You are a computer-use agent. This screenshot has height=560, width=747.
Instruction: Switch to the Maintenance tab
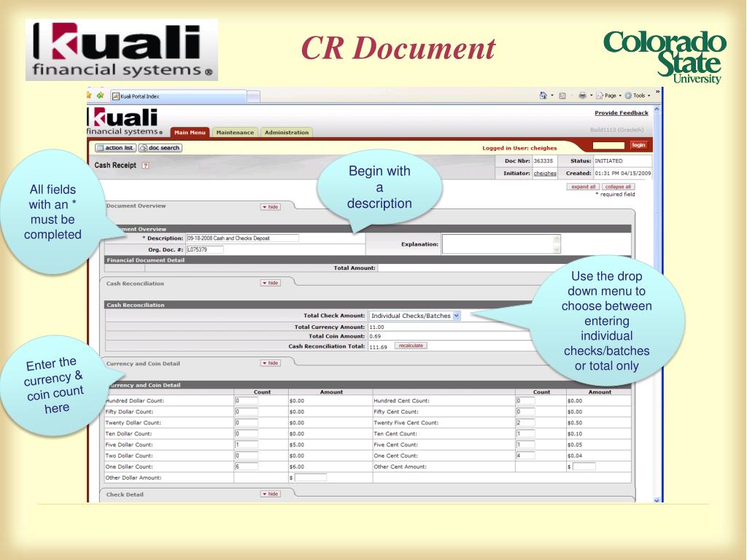coord(235,133)
